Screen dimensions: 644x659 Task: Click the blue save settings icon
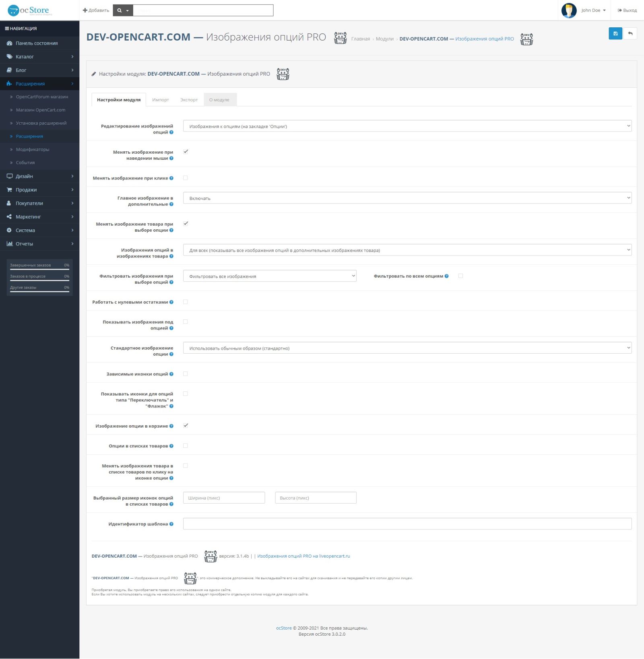pyautogui.click(x=615, y=33)
